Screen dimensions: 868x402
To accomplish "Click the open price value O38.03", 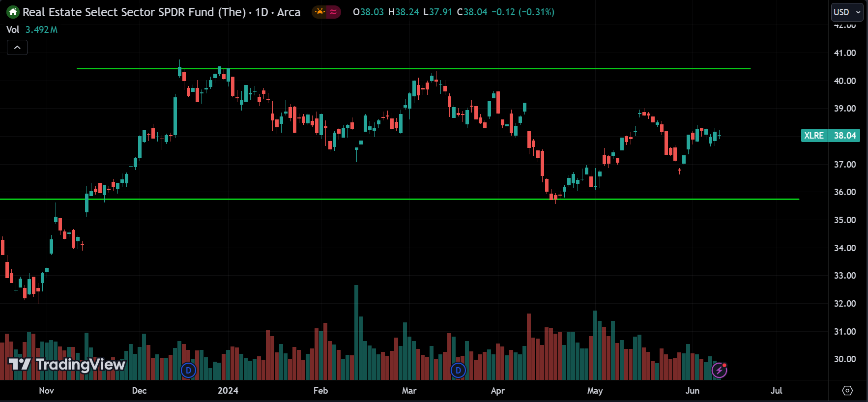I will pos(368,12).
